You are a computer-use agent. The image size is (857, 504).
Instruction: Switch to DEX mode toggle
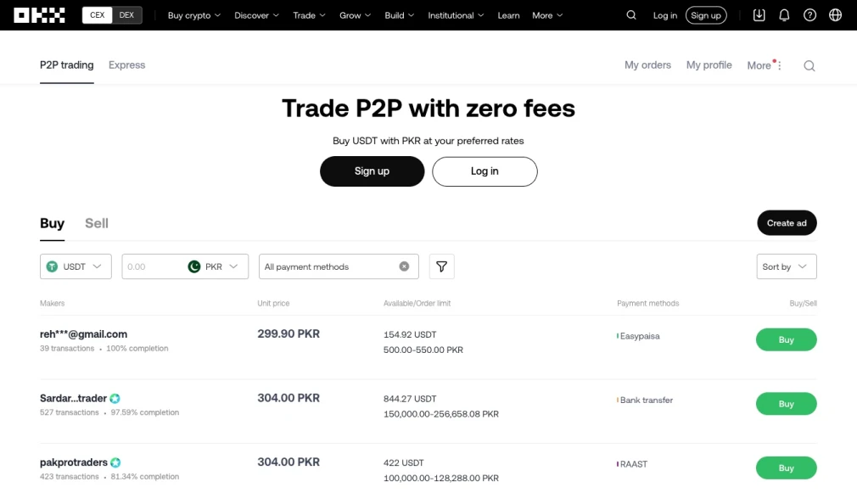click(126, 15)
